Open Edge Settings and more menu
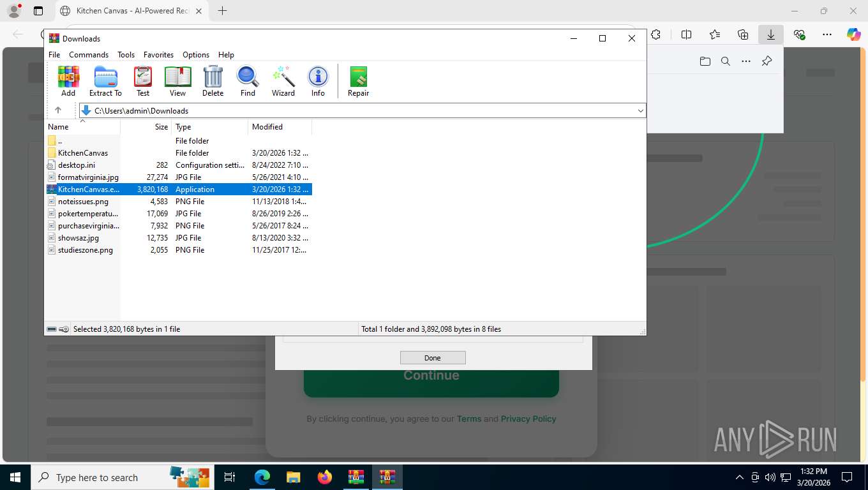868x490 pixels. (827, 34)
